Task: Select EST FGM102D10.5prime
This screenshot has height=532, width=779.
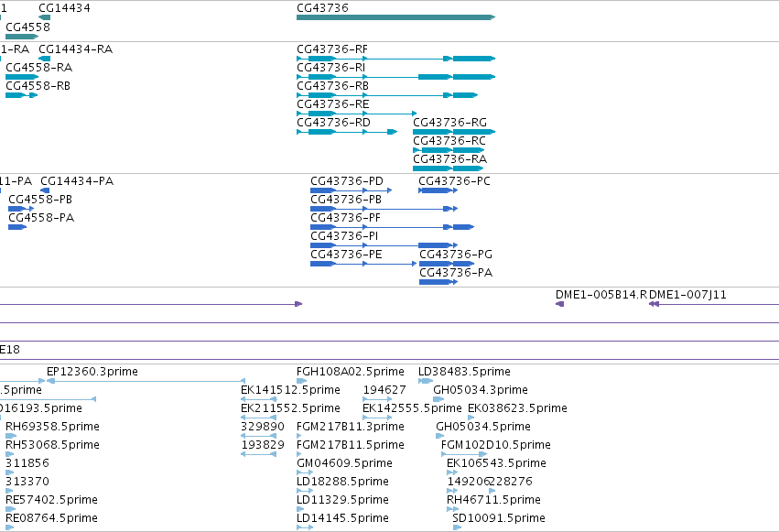Action: click(464, 454)
